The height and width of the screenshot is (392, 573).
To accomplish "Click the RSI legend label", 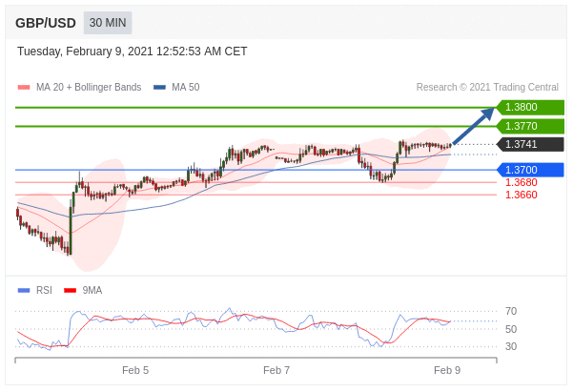I will click(x=44, y=290).
